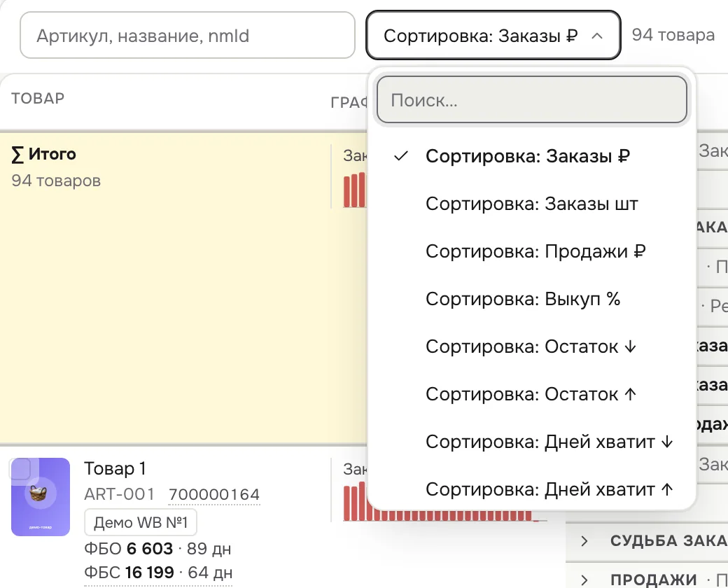The image size is (728, 588).
Task: Click the Поиск… field in dropdown
Action: click(531, 100)
